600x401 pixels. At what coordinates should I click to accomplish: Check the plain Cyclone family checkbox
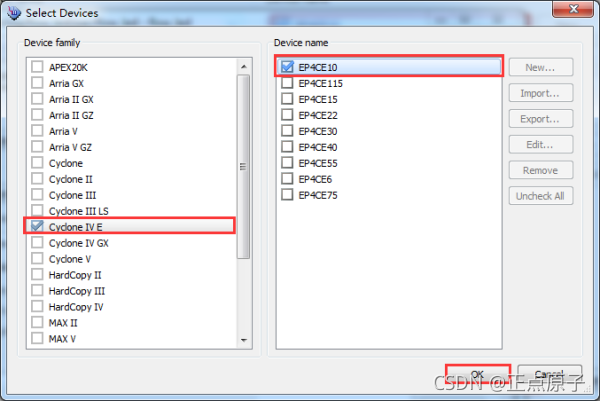(x=37, y=163)
